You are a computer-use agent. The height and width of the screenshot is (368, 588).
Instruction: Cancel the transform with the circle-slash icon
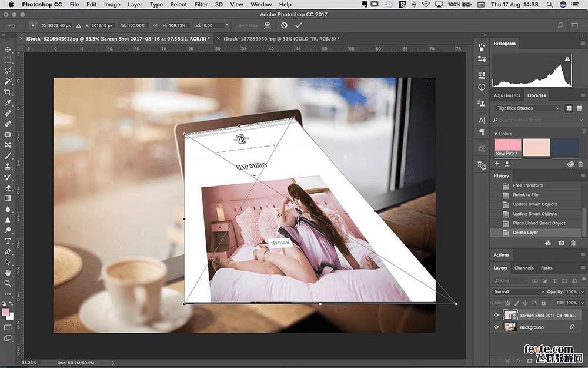(284, 25)
